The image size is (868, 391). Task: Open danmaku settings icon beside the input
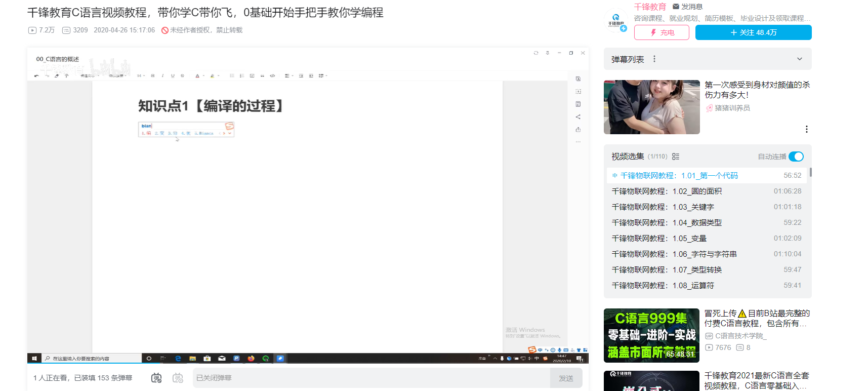[x=178, y=378]
